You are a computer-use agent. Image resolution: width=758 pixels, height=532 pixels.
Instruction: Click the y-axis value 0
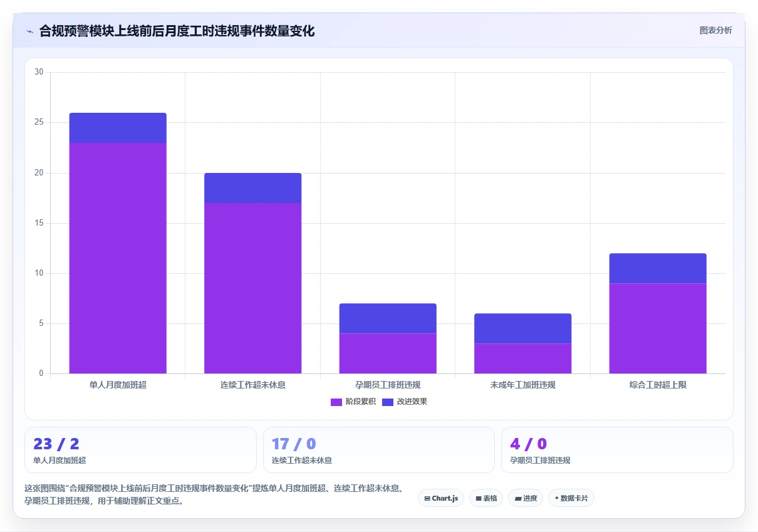41,373
